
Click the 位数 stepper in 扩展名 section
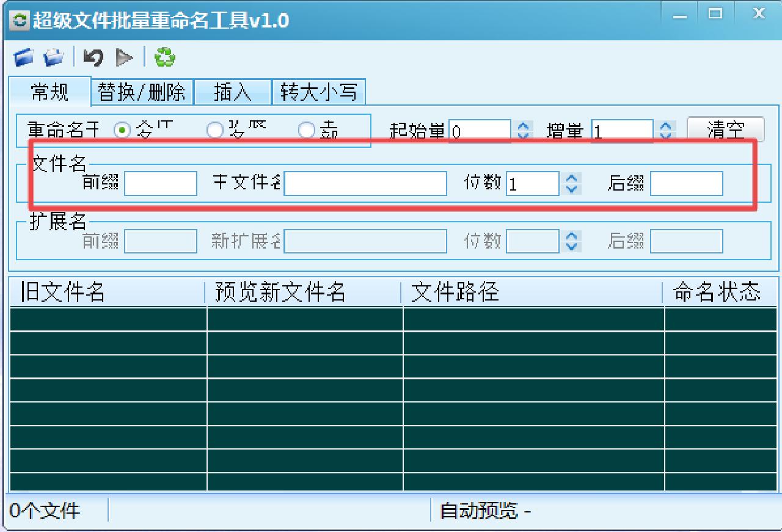point(572,241)
